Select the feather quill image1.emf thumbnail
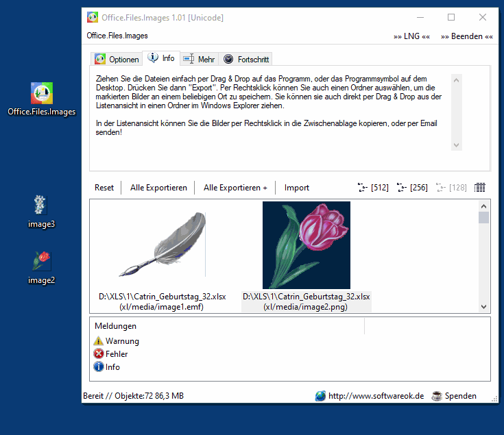 pos(163,245)
